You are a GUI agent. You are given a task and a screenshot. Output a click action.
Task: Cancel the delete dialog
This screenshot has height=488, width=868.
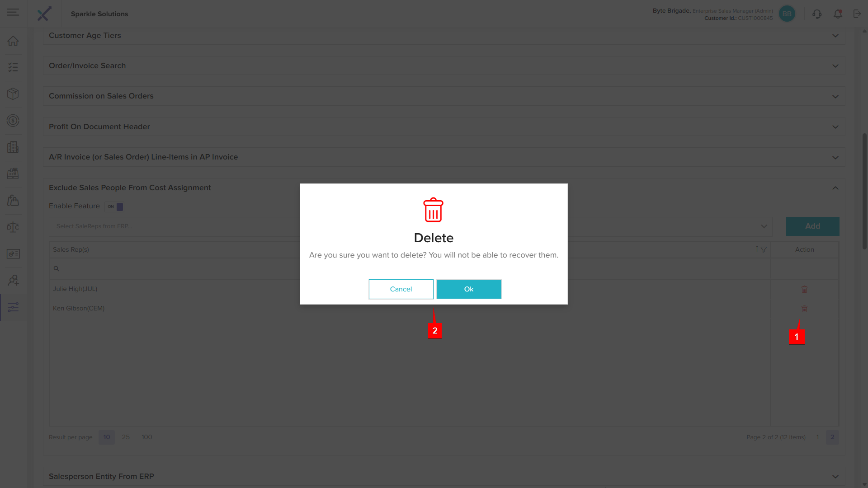[x=401, y=289]
